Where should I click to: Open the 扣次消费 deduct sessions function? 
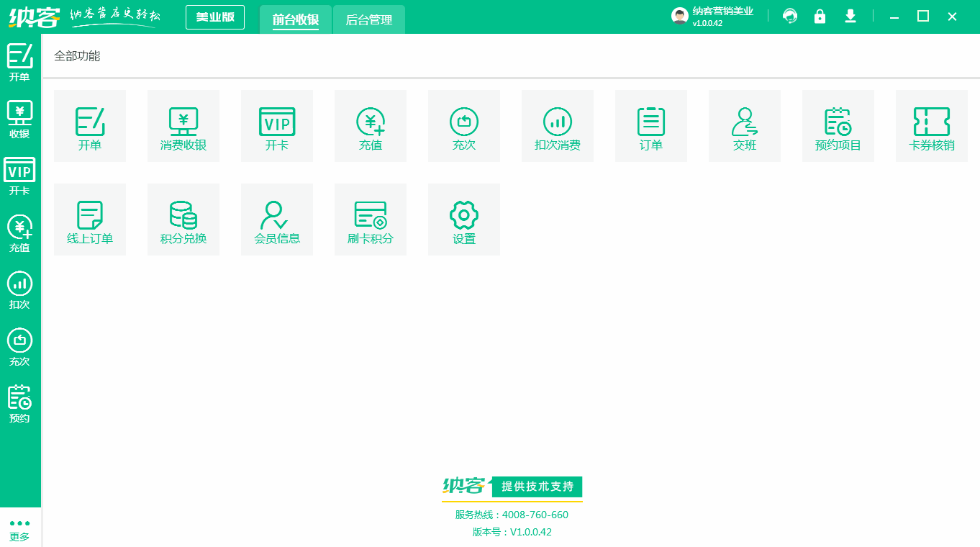point(558,125)
